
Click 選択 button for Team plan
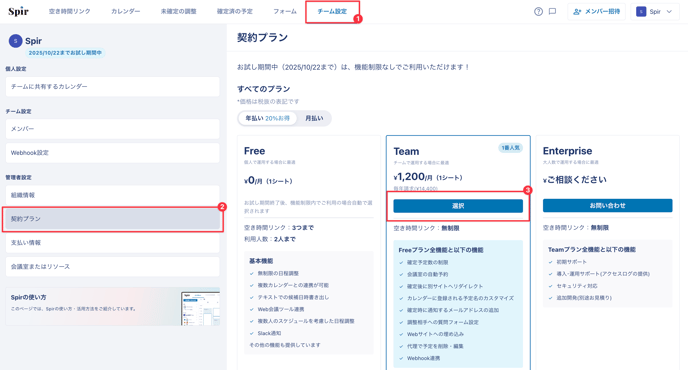pyautogui.click(x=458, y=206)
